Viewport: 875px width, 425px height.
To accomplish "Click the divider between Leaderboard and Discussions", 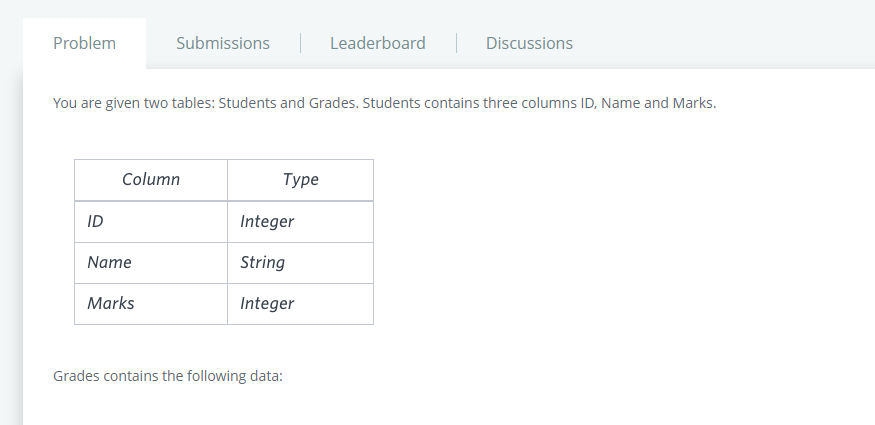I will click(x=456, y=43).
